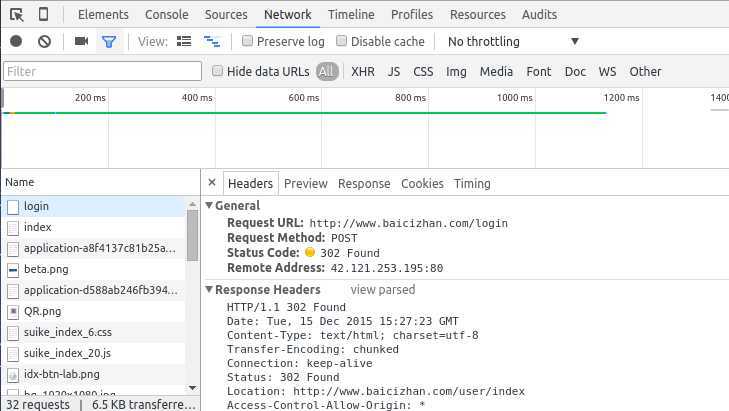Select suike_index_20.js file icon

tap(13, 354)
